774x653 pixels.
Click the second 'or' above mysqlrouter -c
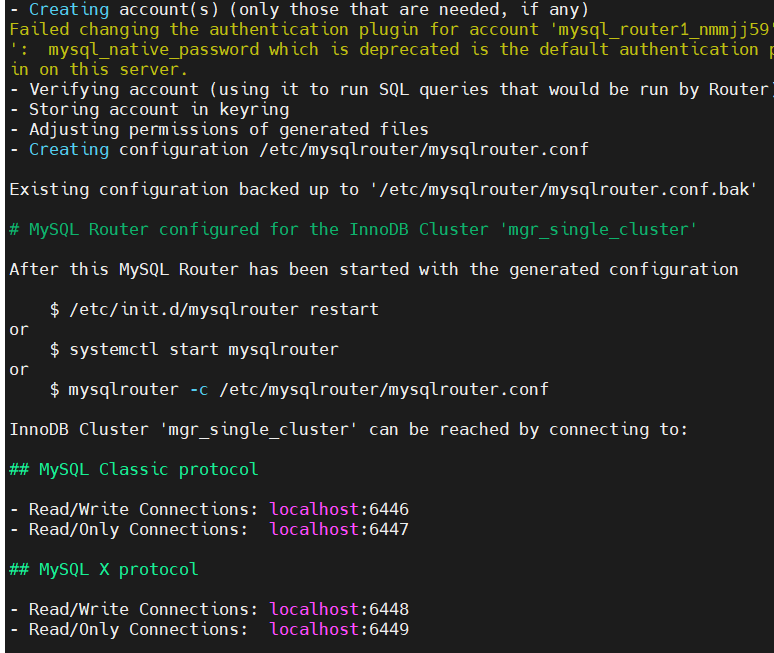pos(19,370)
